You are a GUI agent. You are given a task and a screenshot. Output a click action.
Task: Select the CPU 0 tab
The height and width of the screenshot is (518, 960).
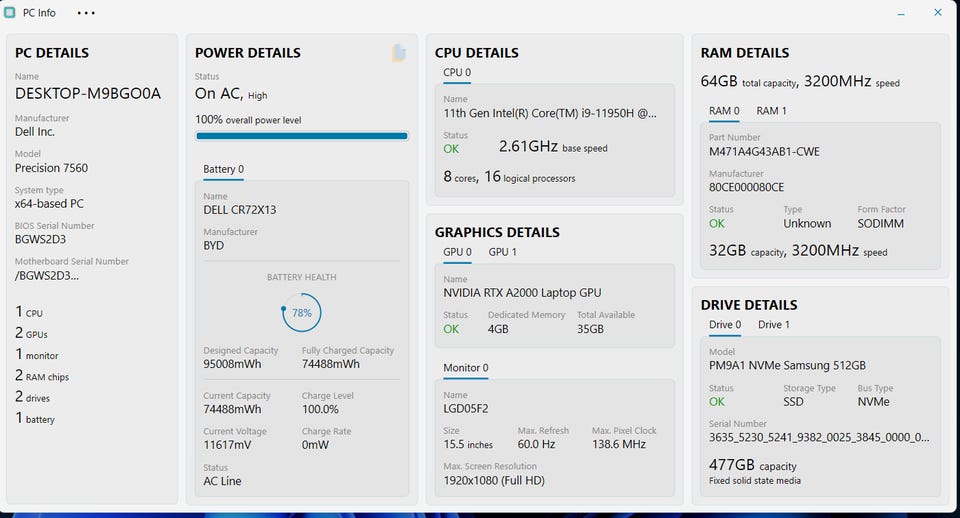pyautogui.click(x=457, y=73)
